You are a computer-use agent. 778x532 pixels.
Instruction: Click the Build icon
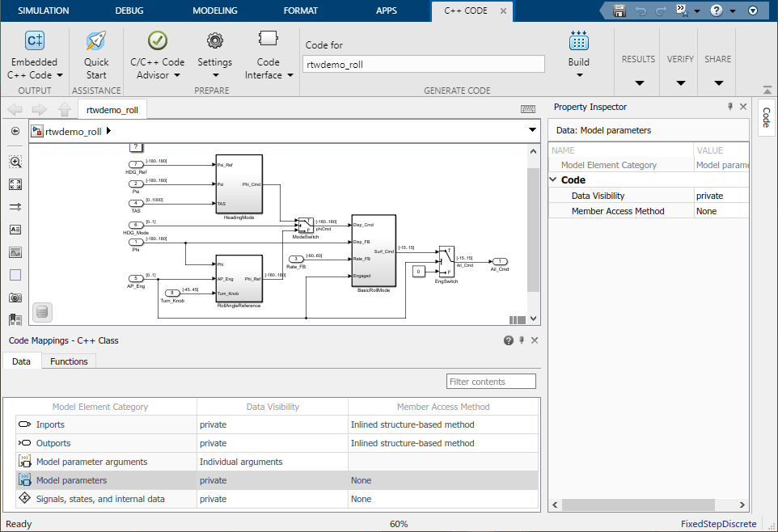tap(578, 42)
